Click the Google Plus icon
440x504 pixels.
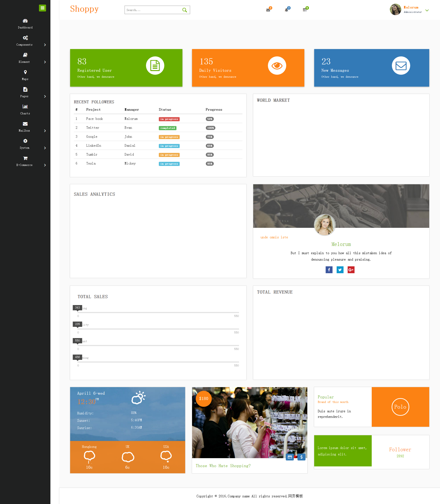[351, 270]
